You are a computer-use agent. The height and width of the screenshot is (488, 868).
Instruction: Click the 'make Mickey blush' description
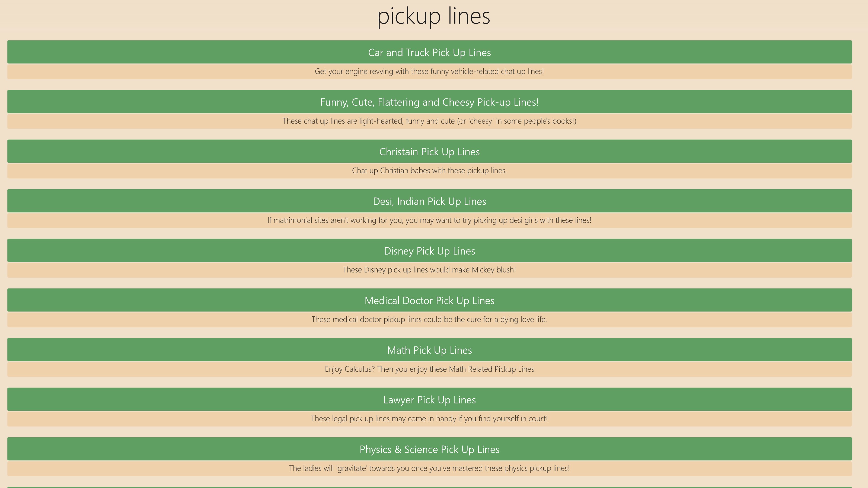(x=429, y=270)
